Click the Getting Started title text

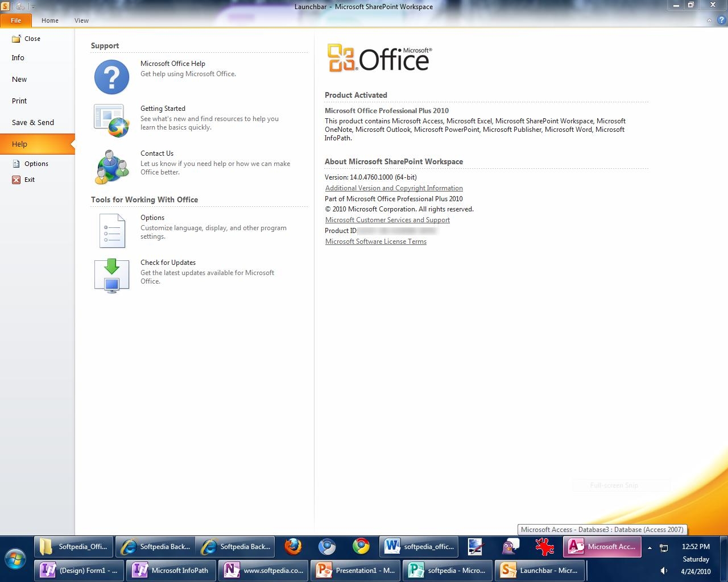tap(163, 109)
